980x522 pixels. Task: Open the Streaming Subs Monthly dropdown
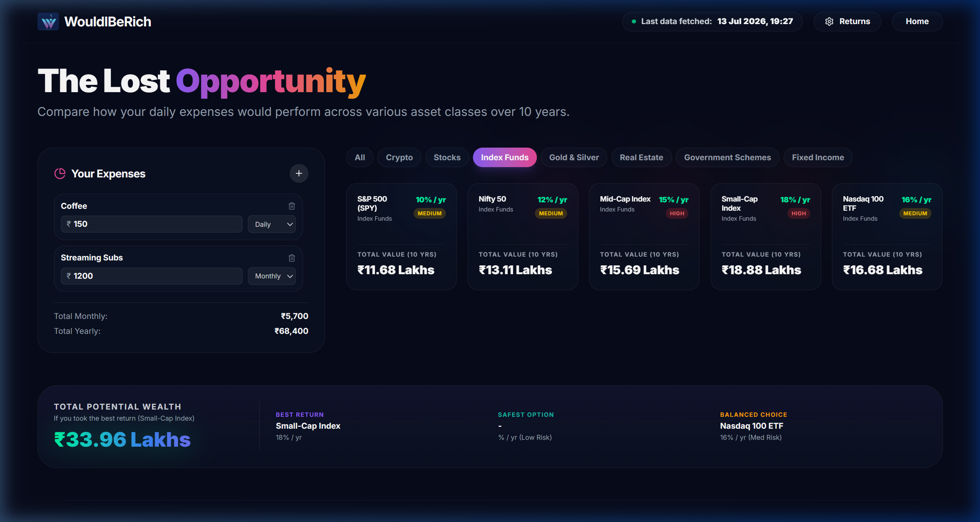tap(272, 276)
